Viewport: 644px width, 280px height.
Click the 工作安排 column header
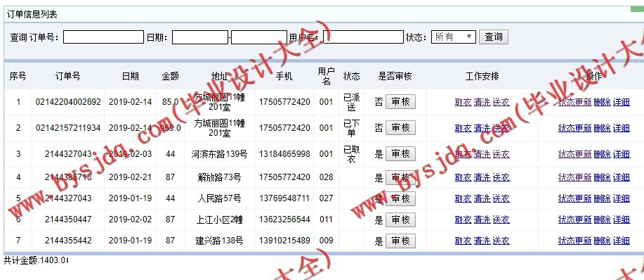pyautogui.click(x=482, y=76)
